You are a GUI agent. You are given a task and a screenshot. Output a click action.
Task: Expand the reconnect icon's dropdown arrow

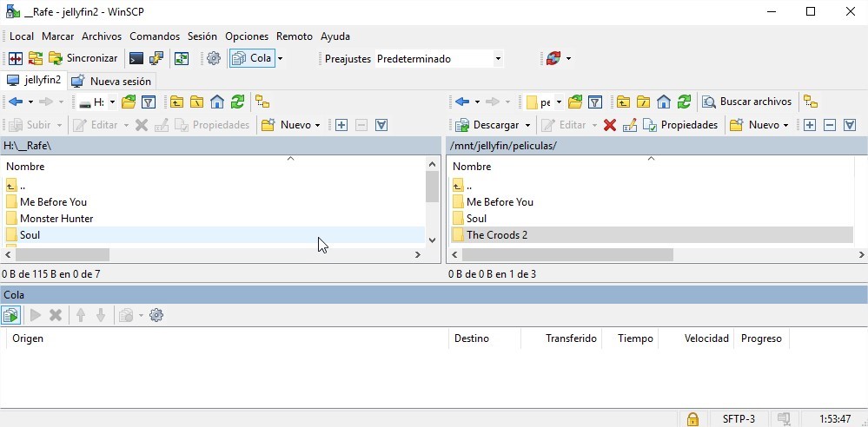click(568, 58)
